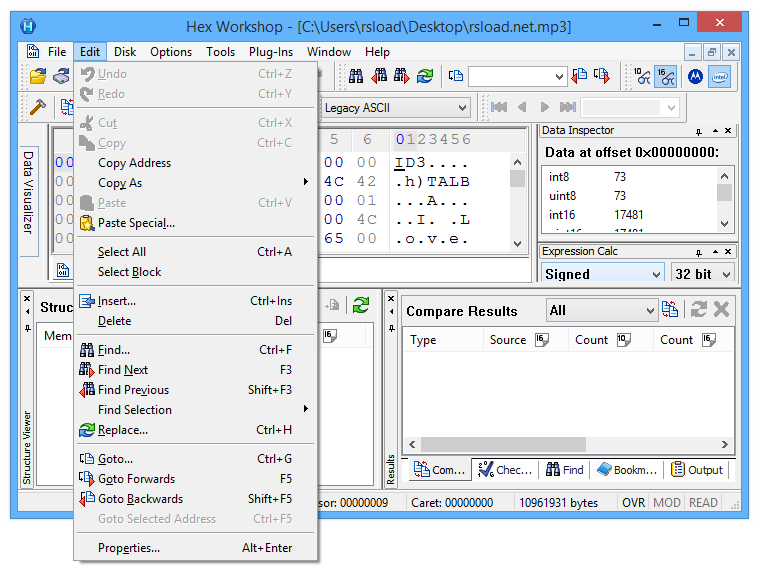Toggle hexadecimal offset display icon

tap(665, 76)
